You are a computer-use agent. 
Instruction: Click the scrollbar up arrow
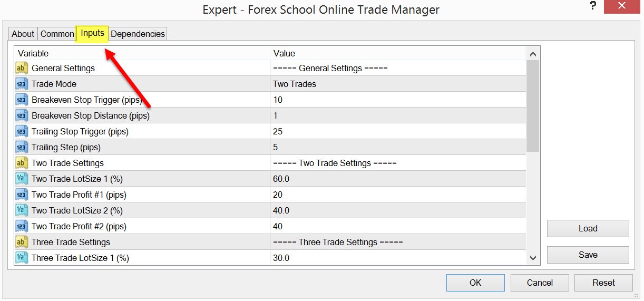point(533,54)
